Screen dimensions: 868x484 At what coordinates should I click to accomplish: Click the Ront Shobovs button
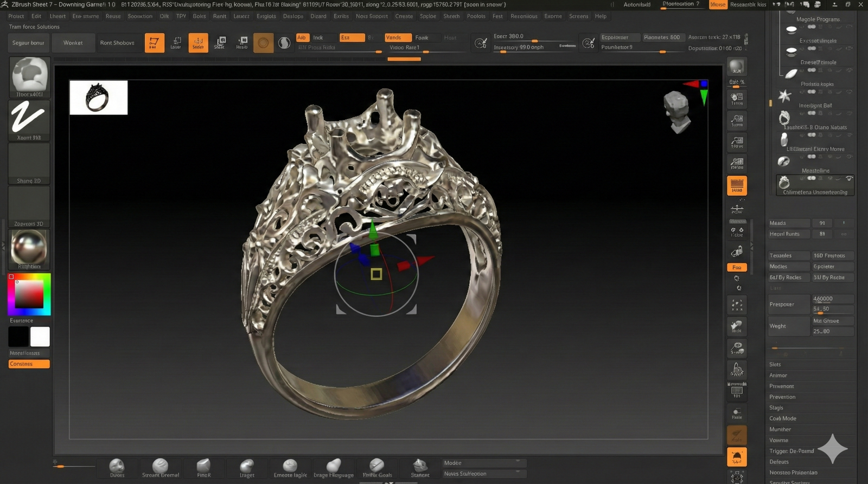pos(117,43)
